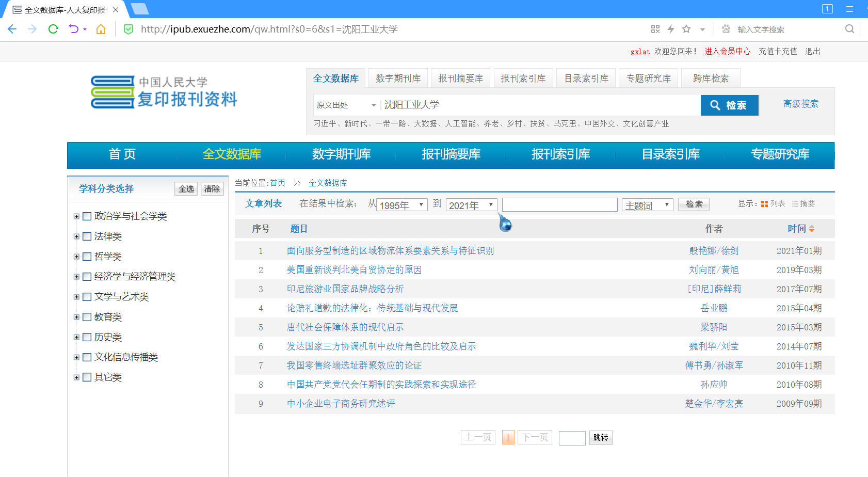
Task: Click the browser back arrow icon
Action: (x=12, y=29)
